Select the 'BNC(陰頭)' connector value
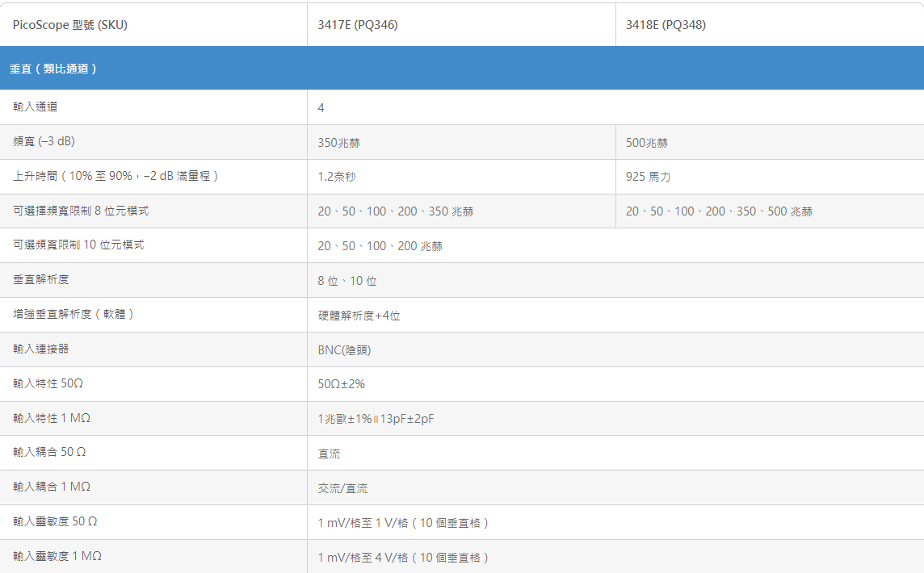924x573 pixels. (344, 349)
